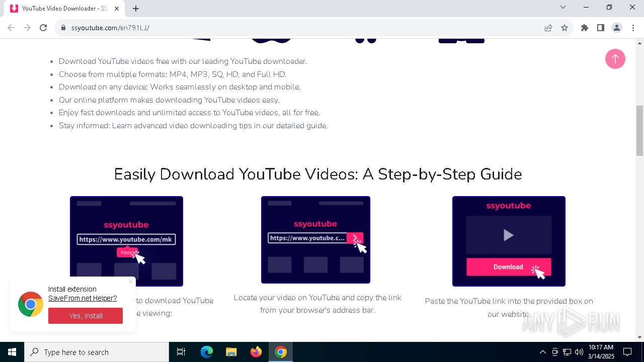Click the page vertical scrollbar thumb
The height and width of the screenshot is (362, 644).
639,131
